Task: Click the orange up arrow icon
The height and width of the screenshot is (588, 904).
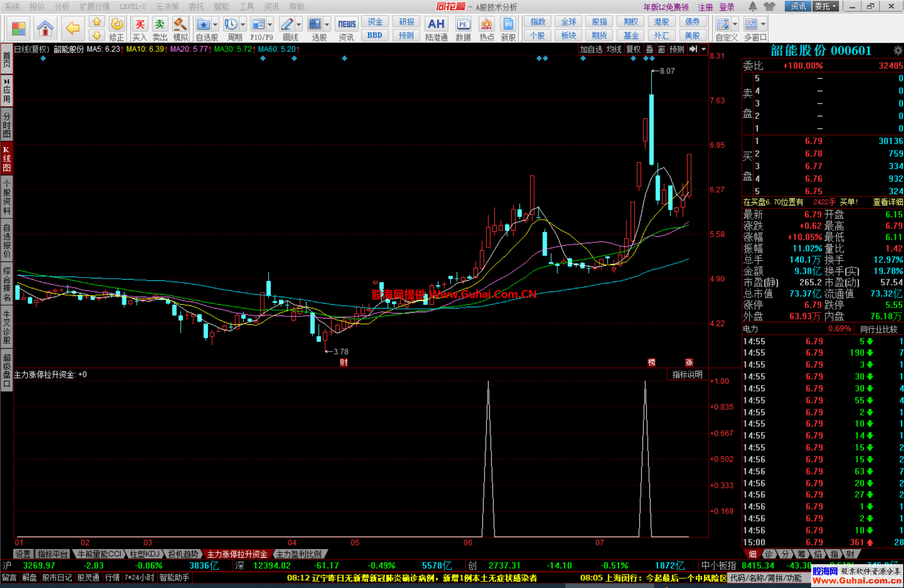Action: pos(97,22)
